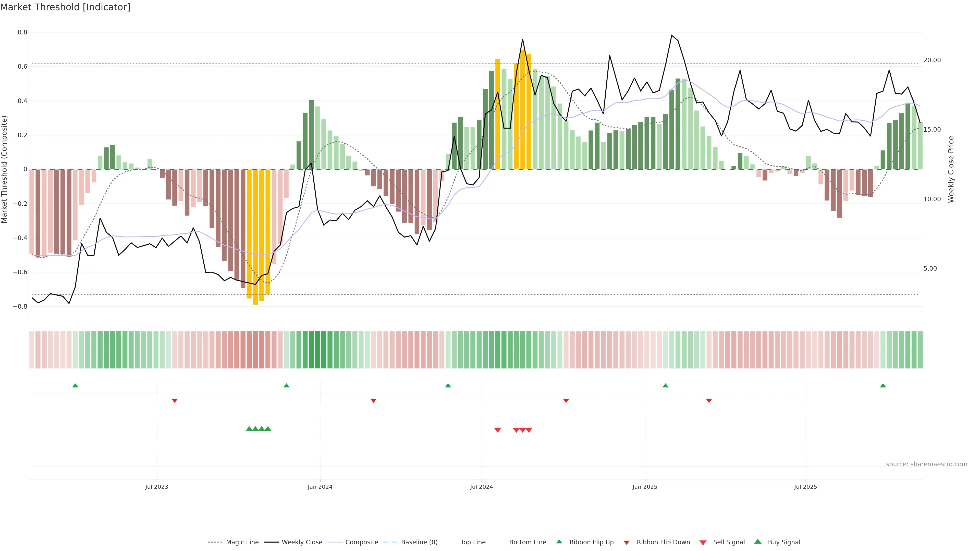Click the Market Threshold [Indicator] chart title
This screenshot has height=551, width=980.
click(65, 7)
